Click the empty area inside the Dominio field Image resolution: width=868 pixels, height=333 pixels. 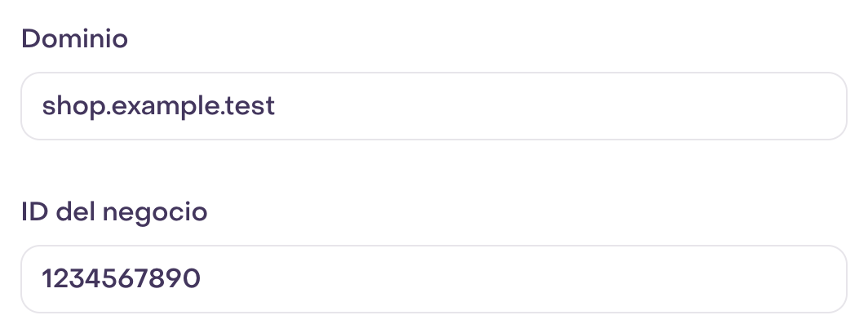(x=554, y=106)
